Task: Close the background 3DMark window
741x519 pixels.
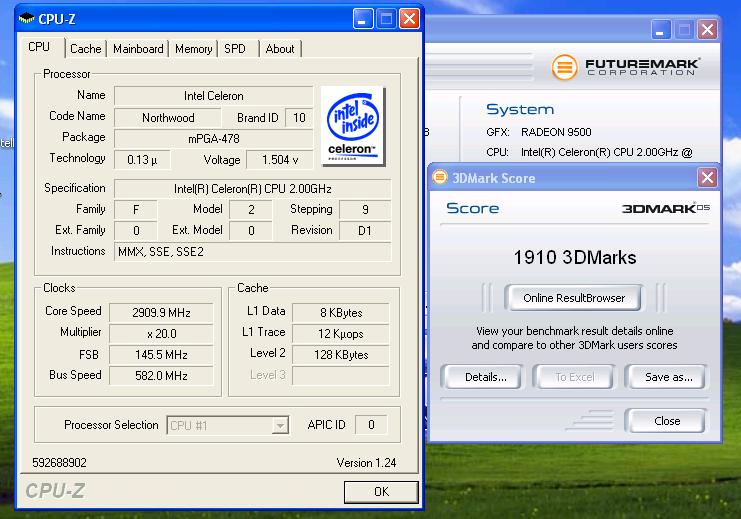Action: coord(707,29)
